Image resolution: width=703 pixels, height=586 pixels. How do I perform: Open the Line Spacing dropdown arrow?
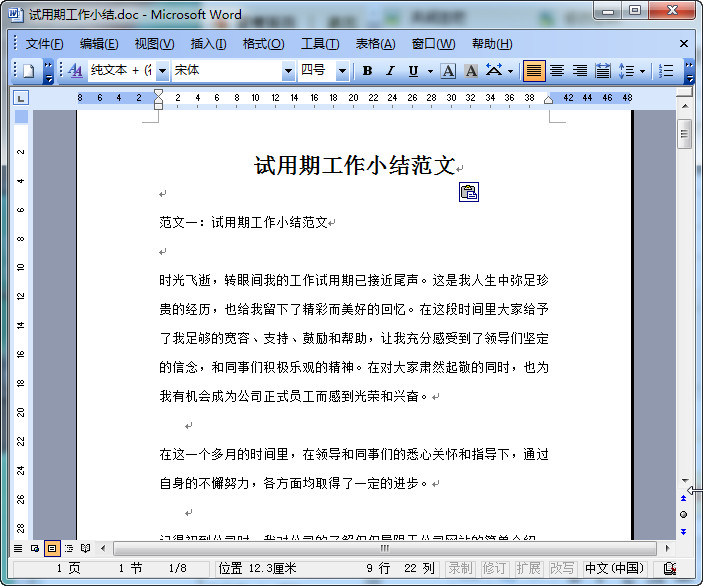642,71
